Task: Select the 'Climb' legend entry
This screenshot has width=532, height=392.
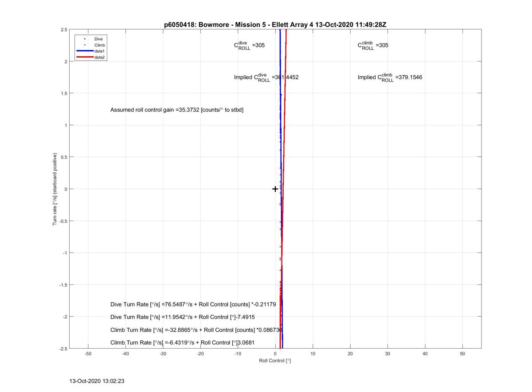Action: click(x=100, y=45)
